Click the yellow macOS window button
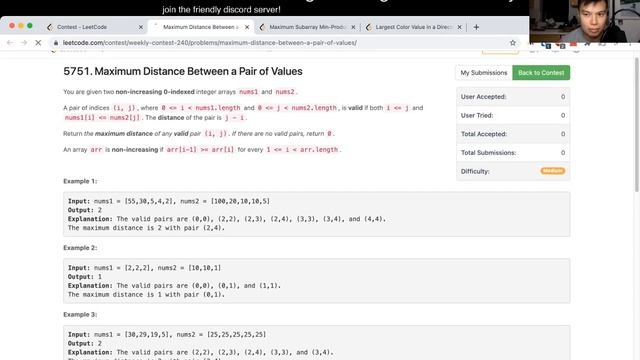This screenshot has height=360, width=640. [21, 26]
